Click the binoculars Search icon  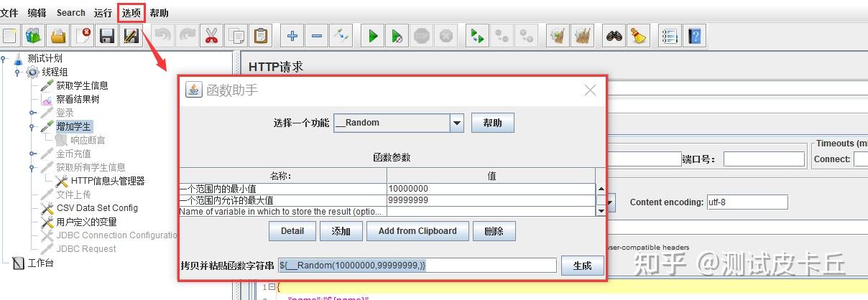click(614, 35)
